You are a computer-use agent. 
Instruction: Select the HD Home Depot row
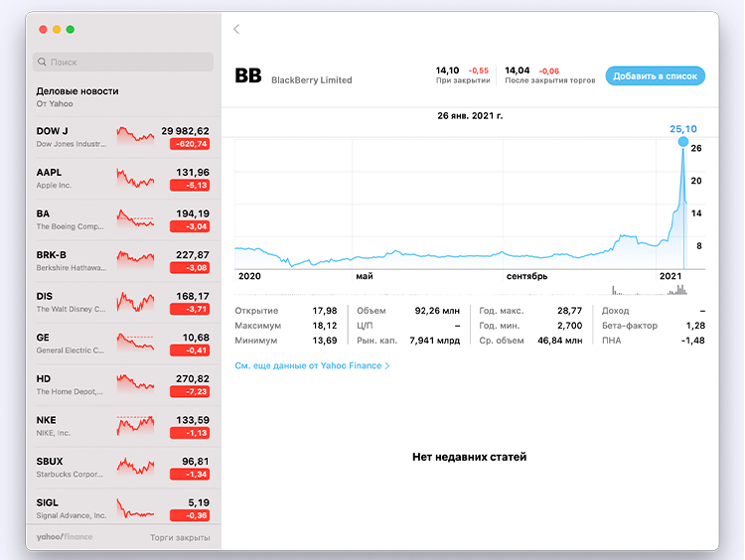coord(123,385)
